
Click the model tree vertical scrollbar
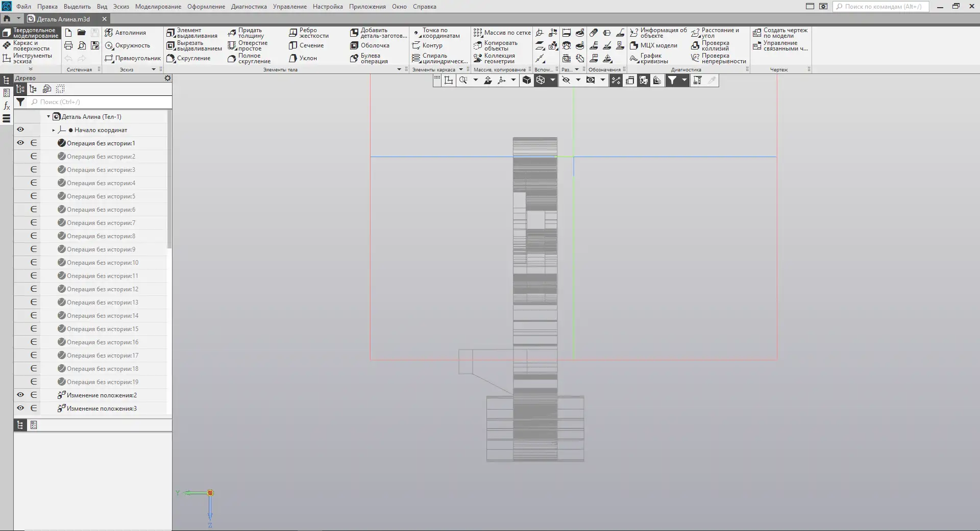[x=169, y=179]
